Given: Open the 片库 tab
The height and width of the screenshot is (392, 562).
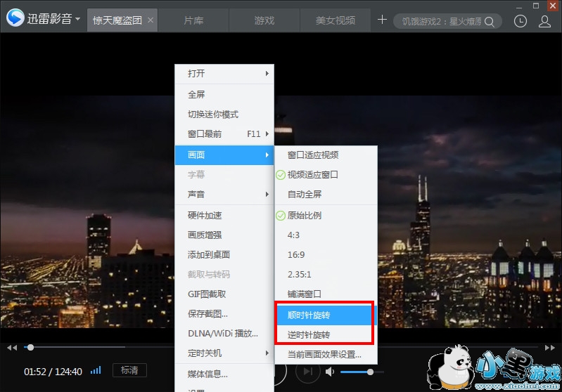Looking at the screenshot, I should (x=193, y=20).
